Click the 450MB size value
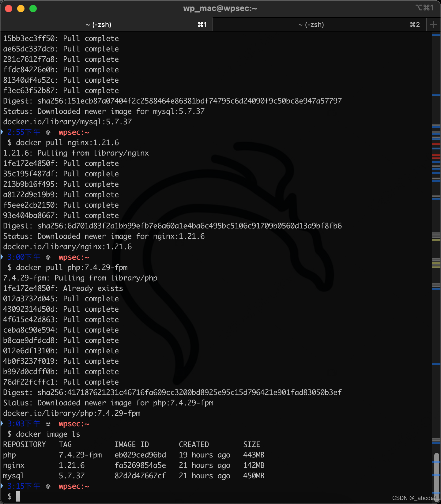441x504 pixels. (x=254, y=476)
